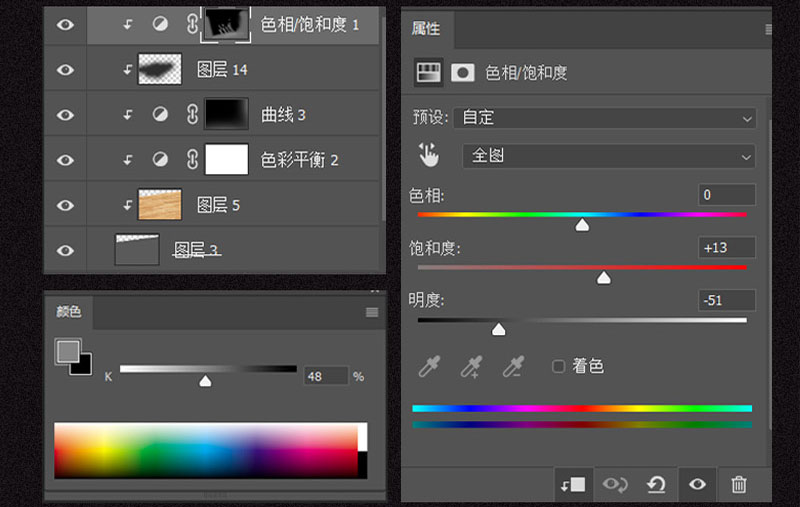Image resolution: width=800 pixels, height=507 pixels.
Task: Enable the 着色 colorize checkbox
Action: click(559, 366)
